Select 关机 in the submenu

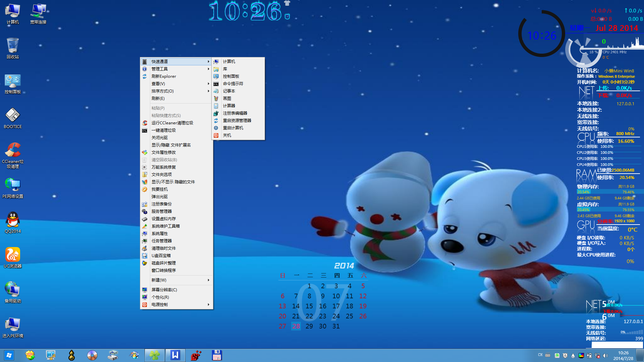[x=238, y=135]
